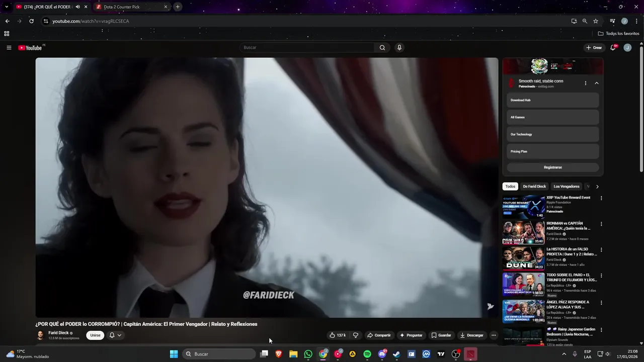Click the Unirse button
The height and width of the screenshot is (362, 644).
pos(95,335)
